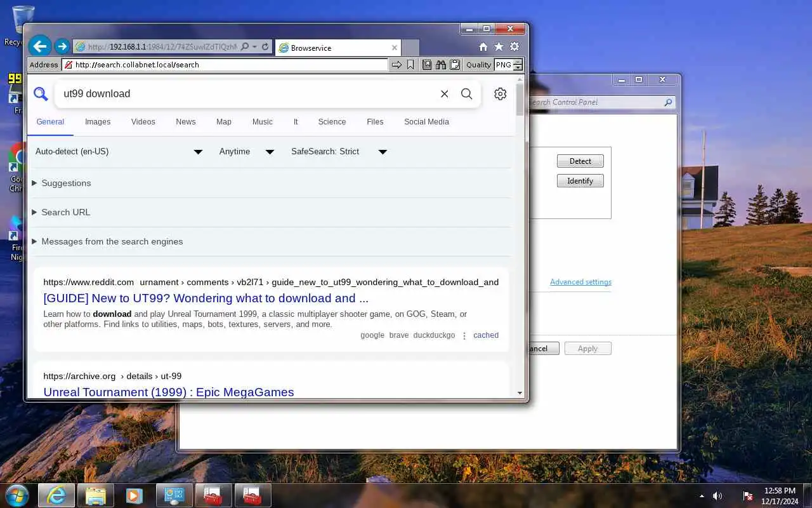The width and height of the screenshot is (812, 508).
Task: Click Internet Explorer taskbar icon
Action: point(56,495)
